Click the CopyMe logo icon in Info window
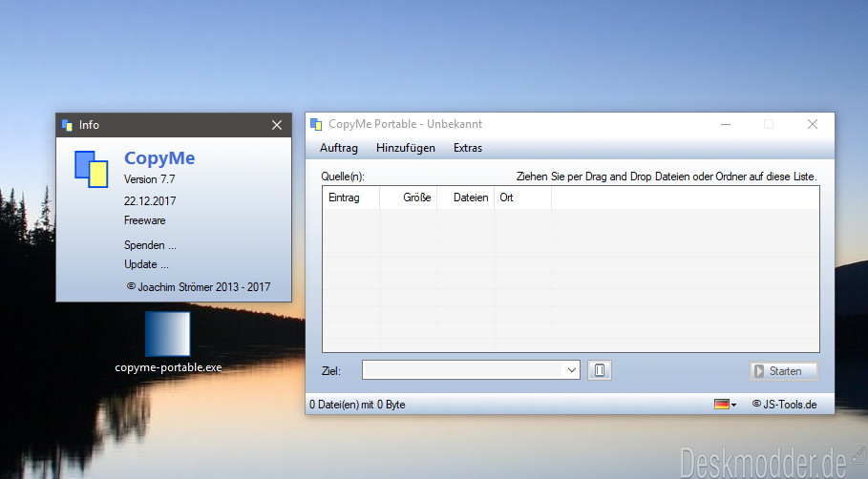The image size is (868, 479). [x=92, y=169]
